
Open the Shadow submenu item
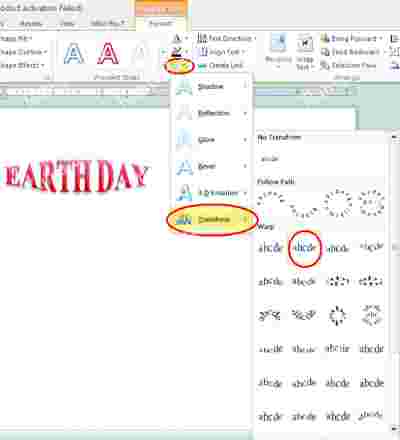(212, 87)
